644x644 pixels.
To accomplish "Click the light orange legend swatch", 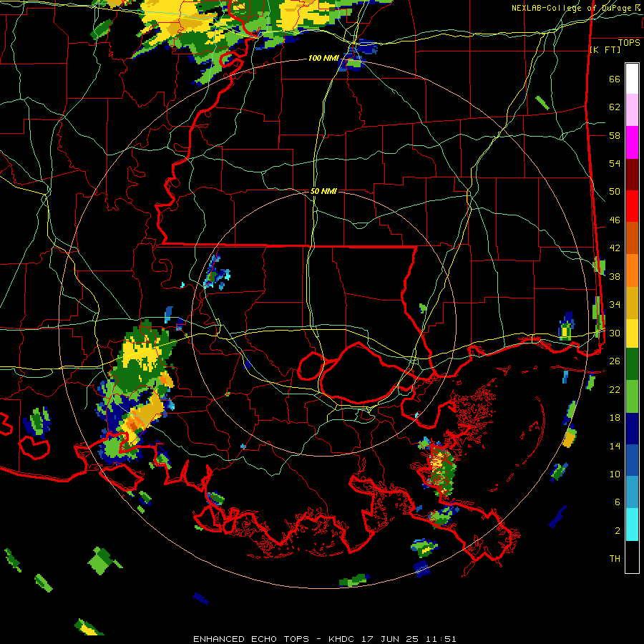I will click(632, 270).
